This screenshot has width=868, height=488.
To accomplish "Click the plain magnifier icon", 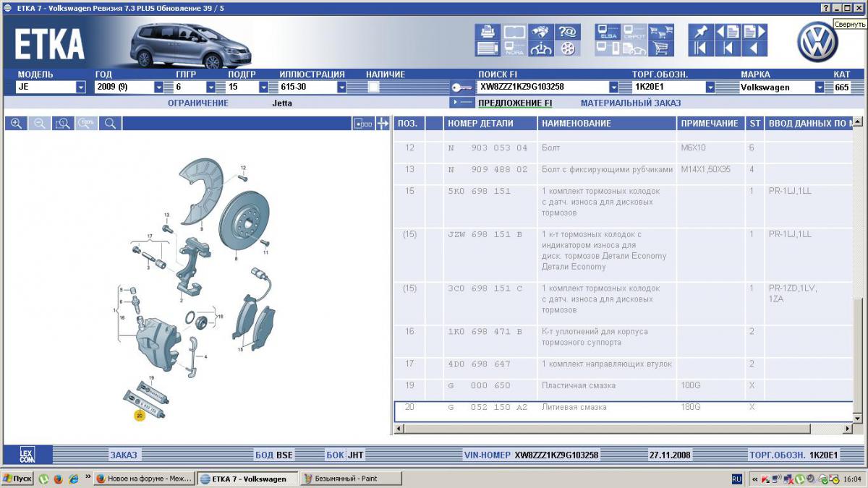I will (x=111, y=124).
